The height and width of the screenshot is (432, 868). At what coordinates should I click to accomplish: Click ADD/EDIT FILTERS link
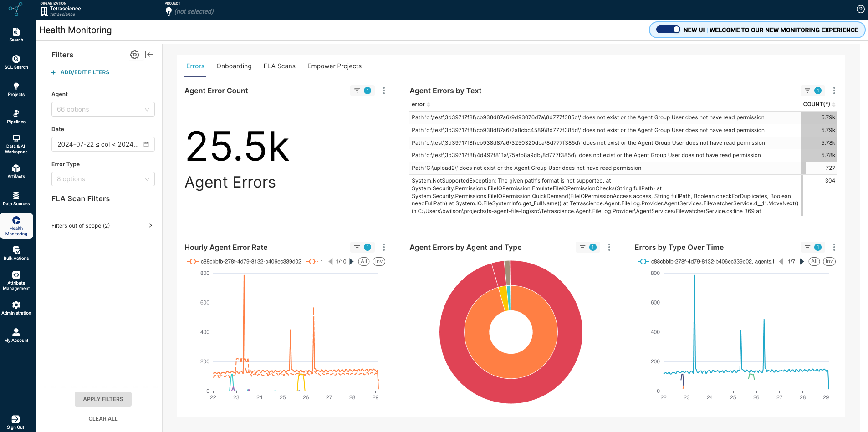point(80,72)
